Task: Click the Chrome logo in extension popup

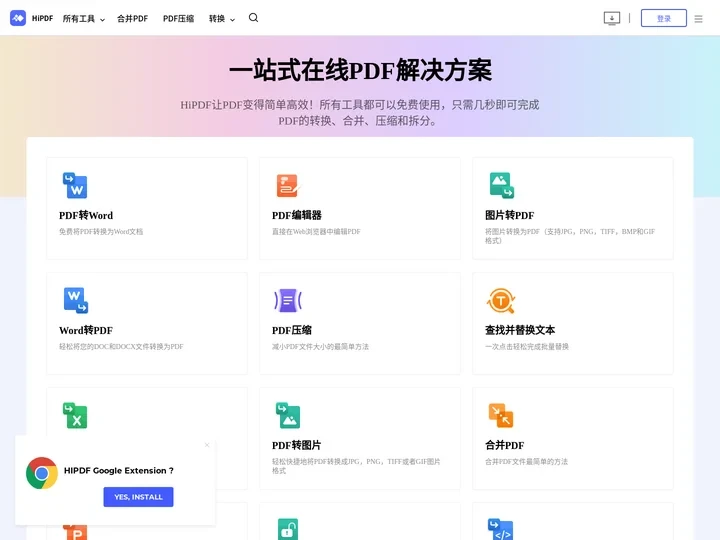Action: (x=42, y=472)
